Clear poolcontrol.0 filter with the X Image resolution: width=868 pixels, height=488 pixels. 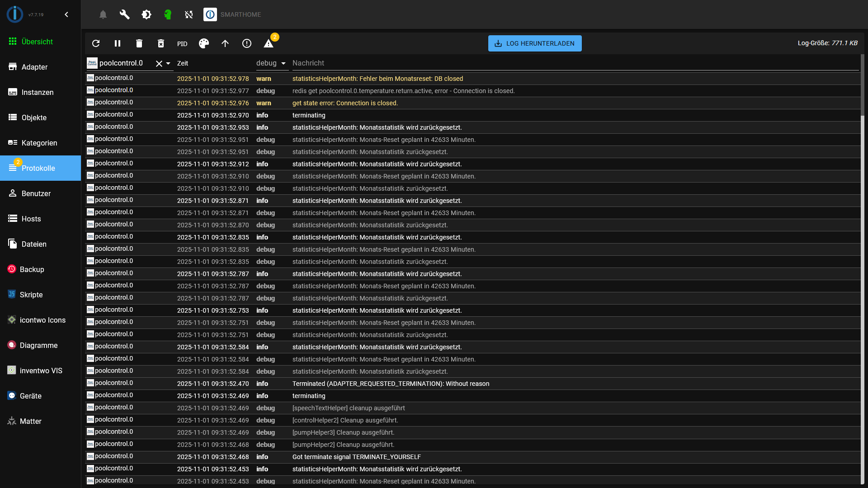point(158,63)
